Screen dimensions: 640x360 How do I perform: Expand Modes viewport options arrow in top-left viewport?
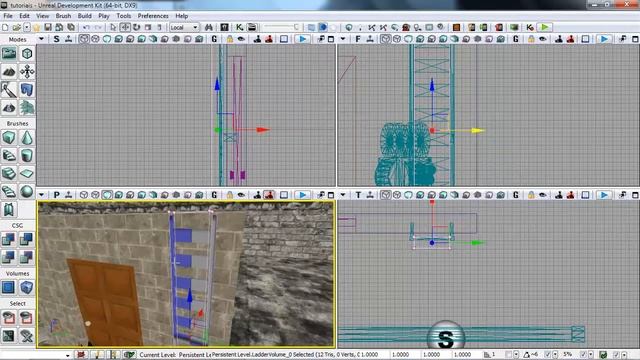pos(41,39)
